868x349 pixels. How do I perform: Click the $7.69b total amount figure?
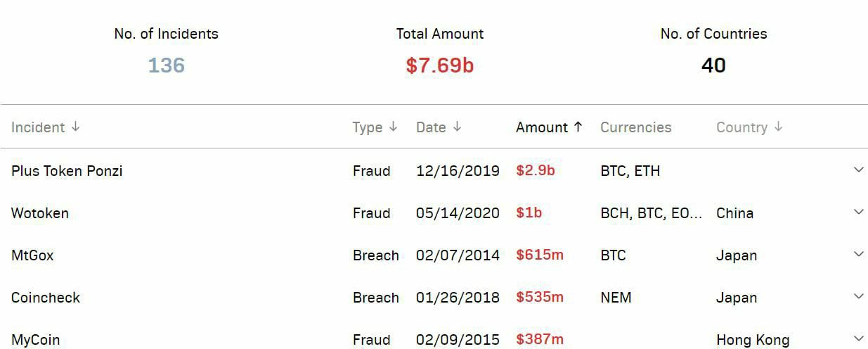point(440,65)
